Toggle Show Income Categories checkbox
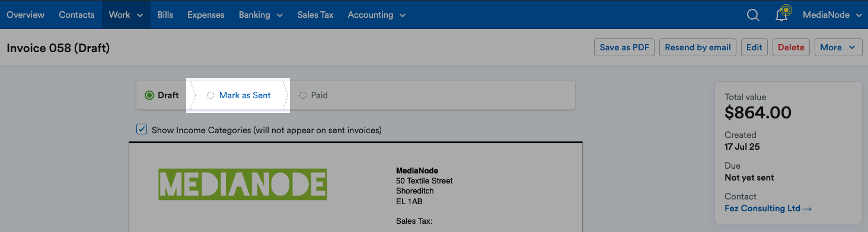The image size is (868, 232). (x=142, y=129)
